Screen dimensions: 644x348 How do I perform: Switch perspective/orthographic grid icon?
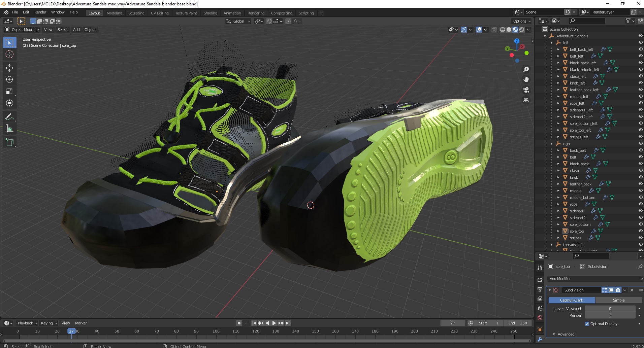pyautogui.click(x=526, y=100)
